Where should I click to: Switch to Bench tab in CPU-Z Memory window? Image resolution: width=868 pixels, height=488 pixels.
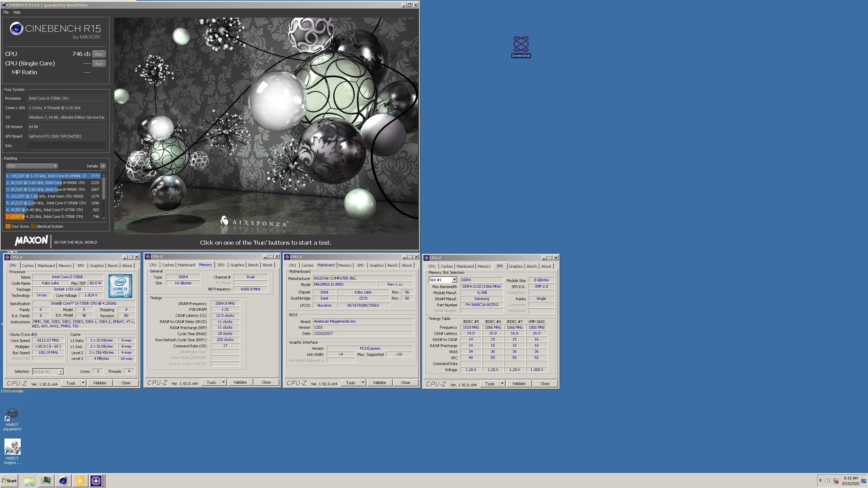point(253,265)
